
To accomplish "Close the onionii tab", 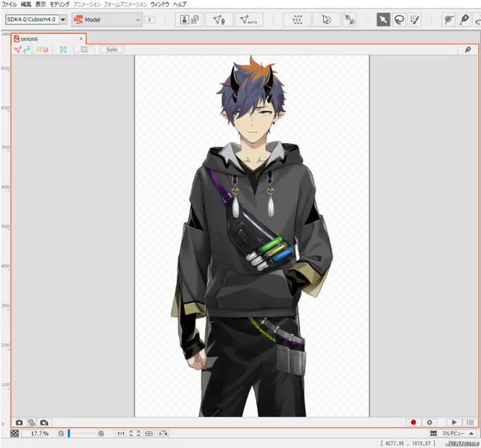I will [x=81, y=39].
